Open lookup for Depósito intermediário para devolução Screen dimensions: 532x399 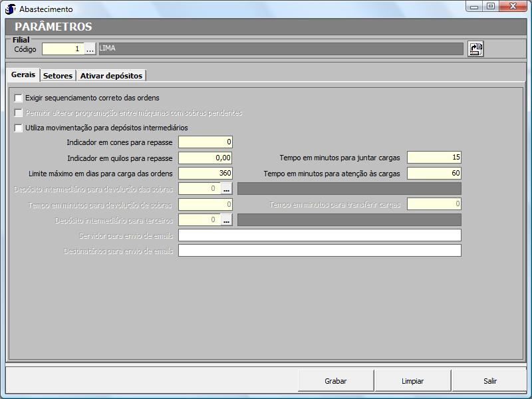(226, 189)
